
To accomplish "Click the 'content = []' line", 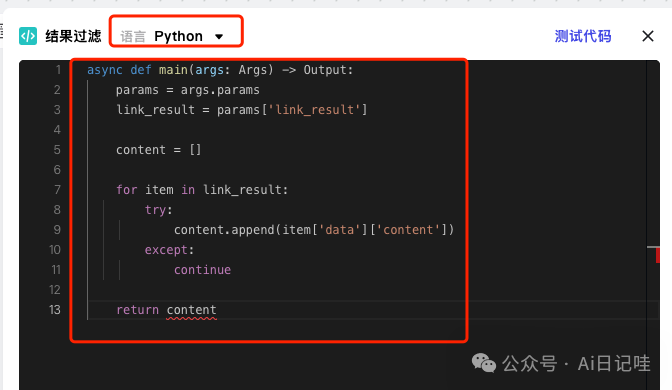I will point(159,150).
